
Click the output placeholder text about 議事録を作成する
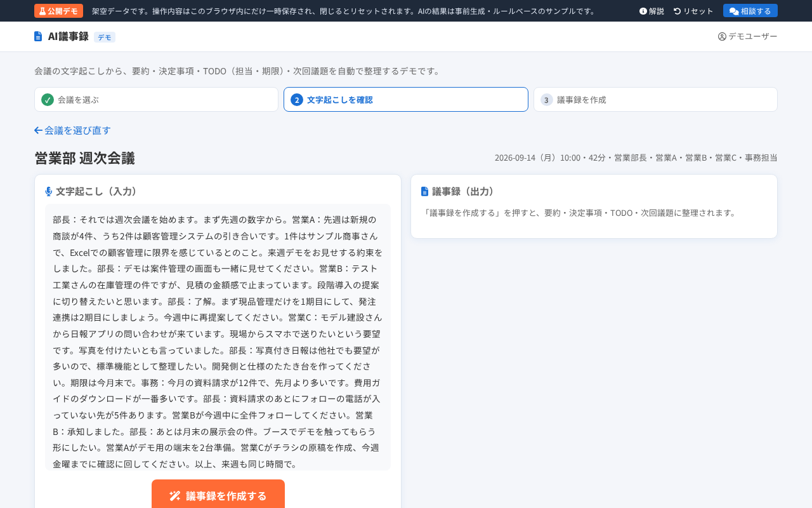tap(579, 213)
